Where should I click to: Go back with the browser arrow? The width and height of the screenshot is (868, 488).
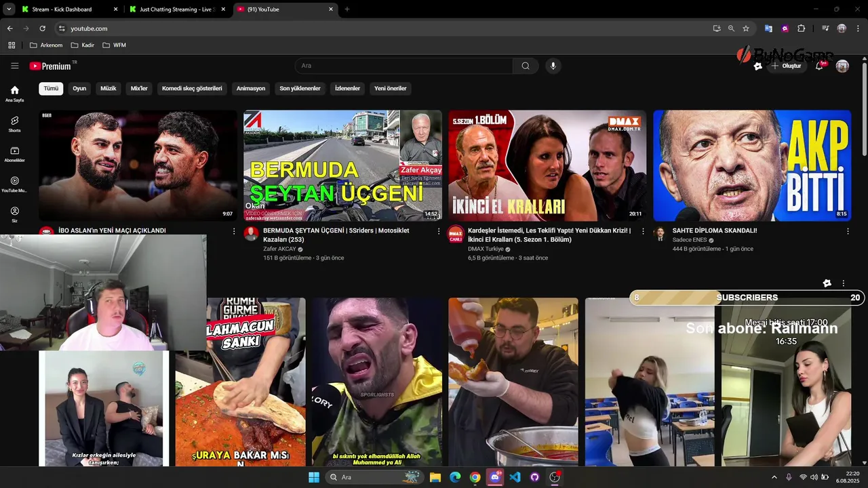pos(9,28)
